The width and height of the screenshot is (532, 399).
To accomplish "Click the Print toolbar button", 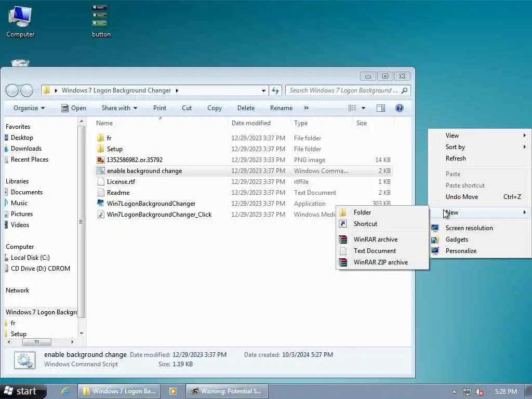I will tap(159, 108).
